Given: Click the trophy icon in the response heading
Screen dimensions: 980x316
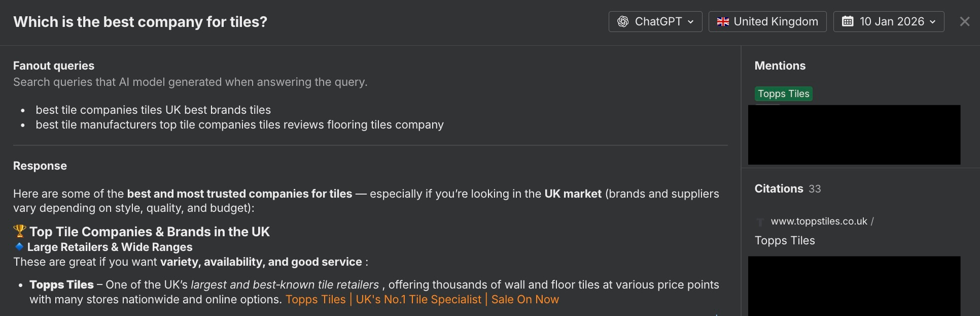Looking at the screenshot, I should point(20,231).
